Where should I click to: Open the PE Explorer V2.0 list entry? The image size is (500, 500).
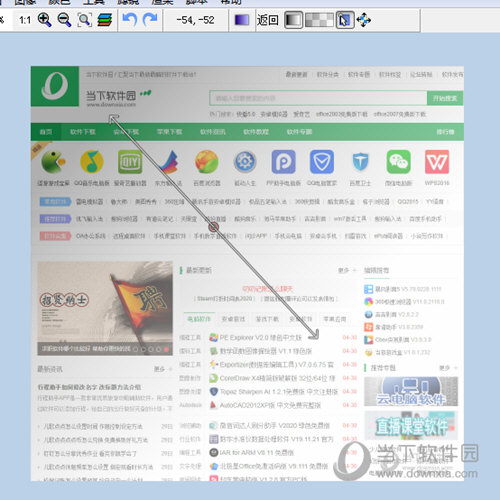point(261,338)
